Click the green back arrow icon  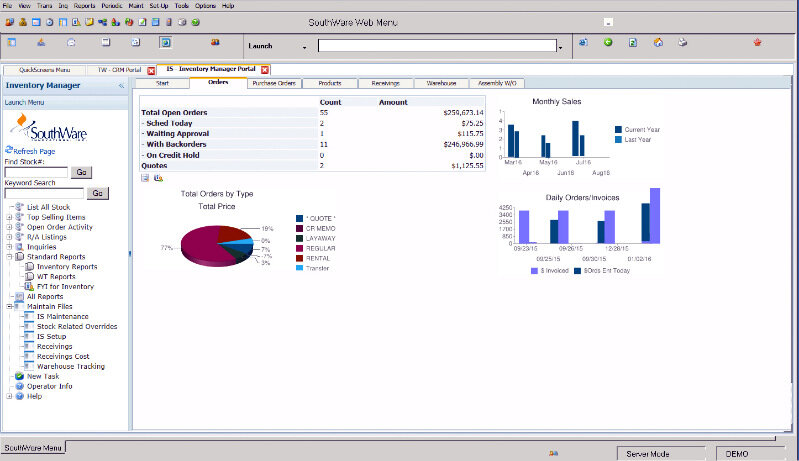(x=608, y=43)
